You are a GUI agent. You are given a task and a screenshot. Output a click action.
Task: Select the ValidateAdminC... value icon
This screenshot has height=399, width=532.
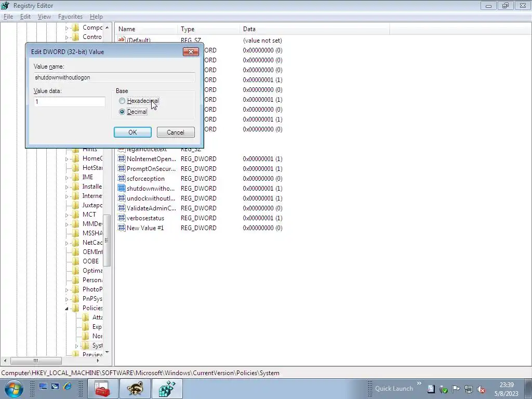point(122,208)
